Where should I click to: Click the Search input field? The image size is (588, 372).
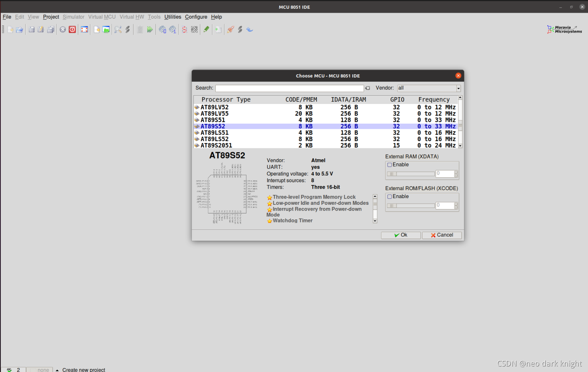point(289,88)
